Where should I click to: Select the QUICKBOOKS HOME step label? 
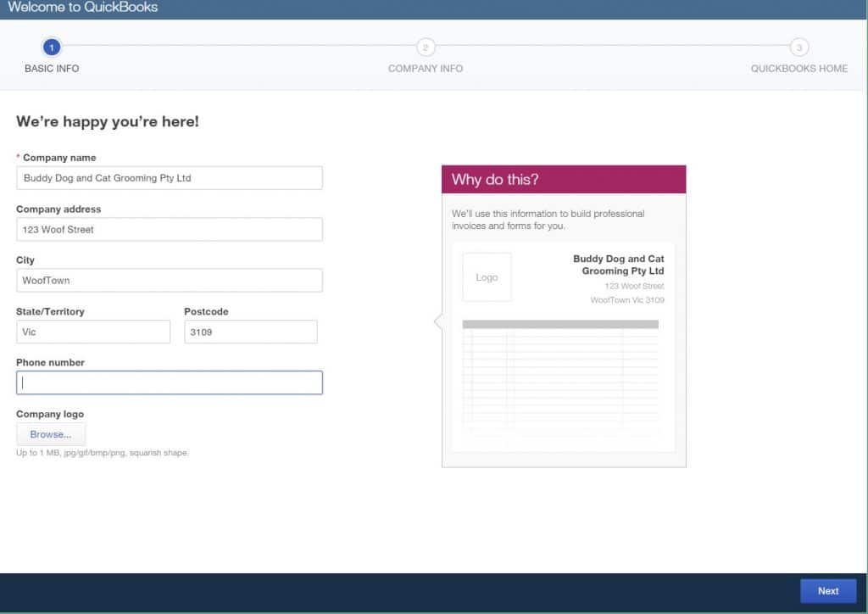[x=798, y=69]
